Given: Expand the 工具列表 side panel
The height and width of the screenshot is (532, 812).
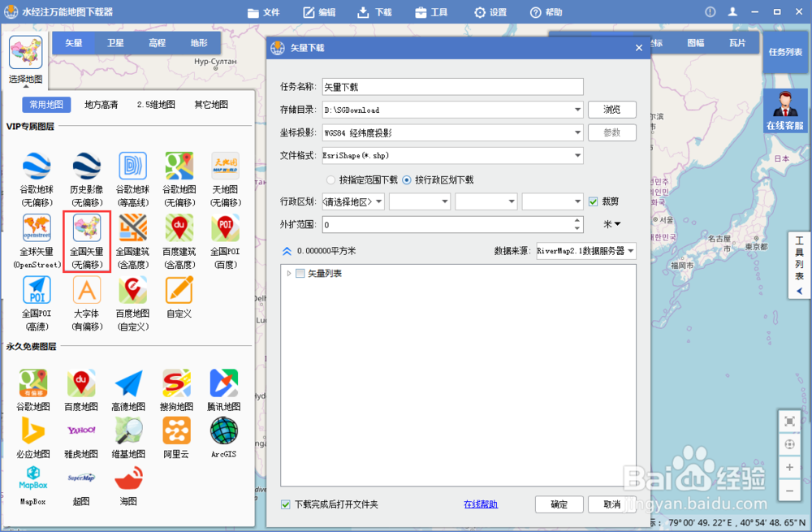Looking at the screenshot, I should coord(799,266).
